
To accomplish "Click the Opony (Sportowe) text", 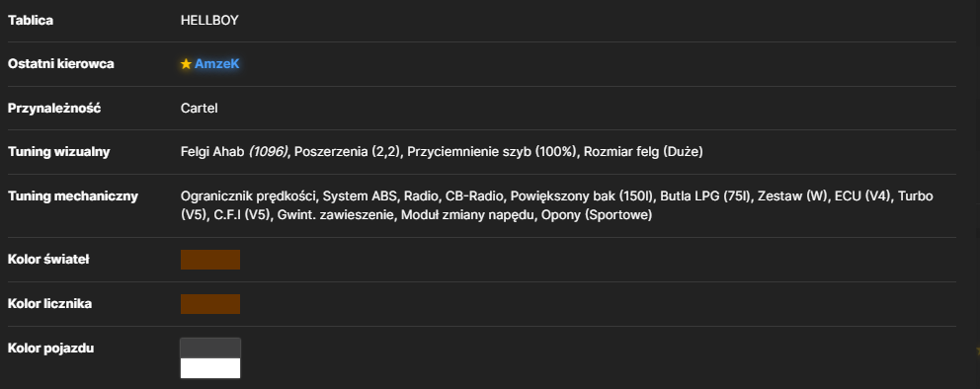I will 597,215.
